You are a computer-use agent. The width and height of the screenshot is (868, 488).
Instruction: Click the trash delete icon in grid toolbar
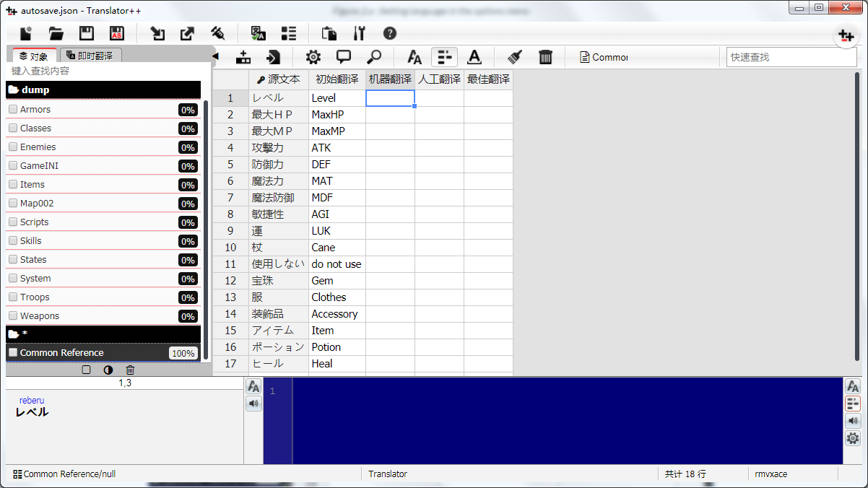(x=546, y=57)
